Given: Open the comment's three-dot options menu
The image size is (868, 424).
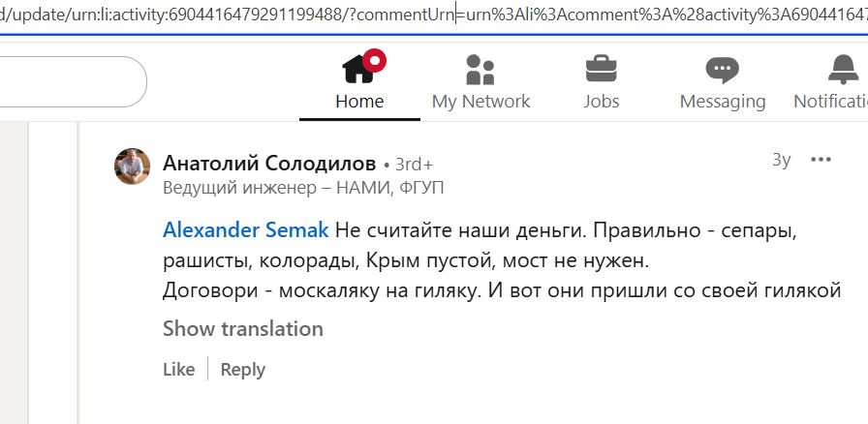Looking at the screenshot, I should tap(821, 160).
